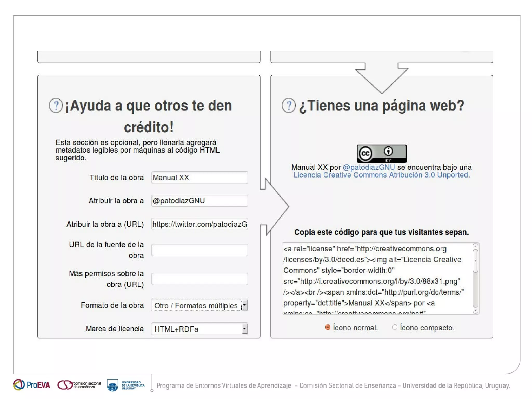Click the 'Título de la obra' text field

click(199, 178)
